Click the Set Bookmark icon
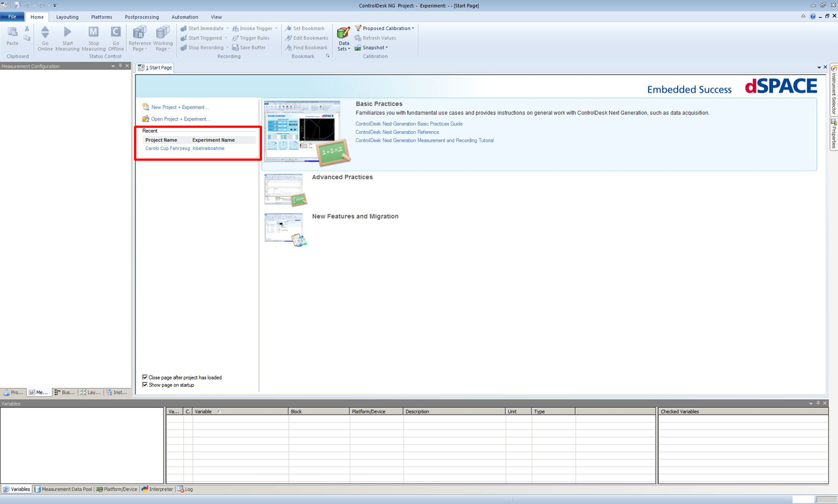Image resolution: width=838 pixels, height=504 pixels. [x=289, y=28]
